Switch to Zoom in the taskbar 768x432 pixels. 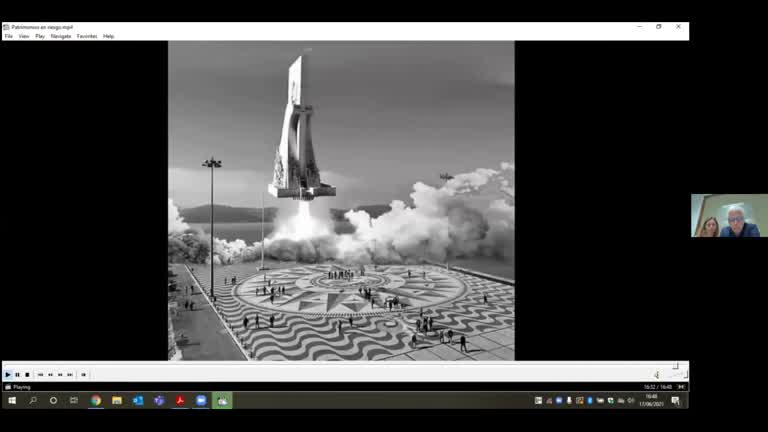(201, 401)
